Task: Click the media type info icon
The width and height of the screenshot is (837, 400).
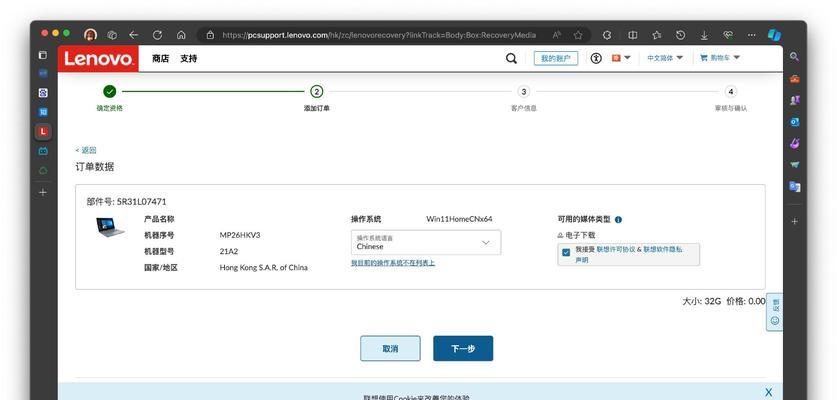Action: coord(618,219)
